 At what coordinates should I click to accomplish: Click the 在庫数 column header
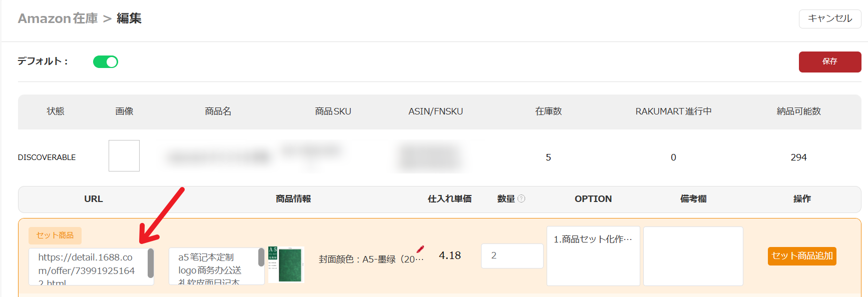pos(548,111)
